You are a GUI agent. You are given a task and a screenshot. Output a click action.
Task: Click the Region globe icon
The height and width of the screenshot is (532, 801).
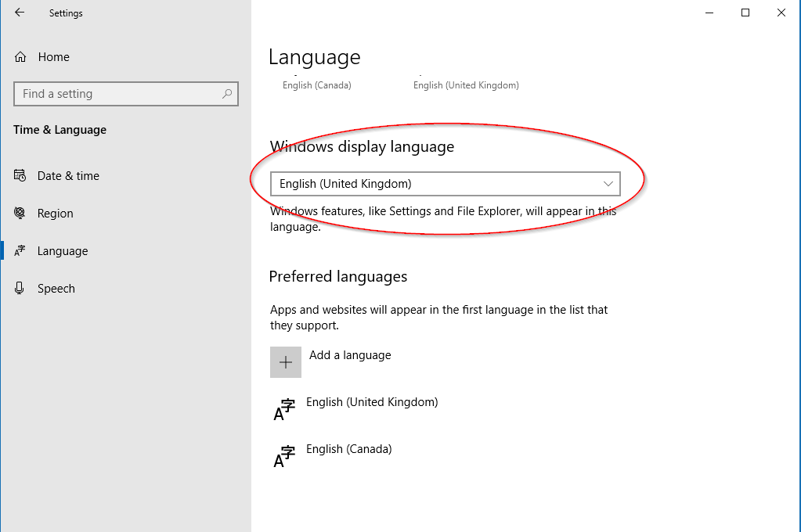pyautogui.click(x=20, y=213)
